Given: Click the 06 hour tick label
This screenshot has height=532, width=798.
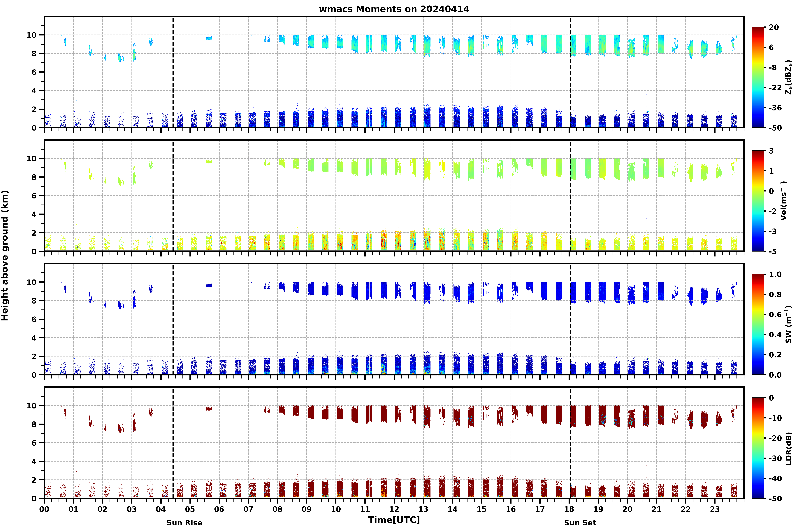Looking at the screenshot, I should [x=219, y=509].
